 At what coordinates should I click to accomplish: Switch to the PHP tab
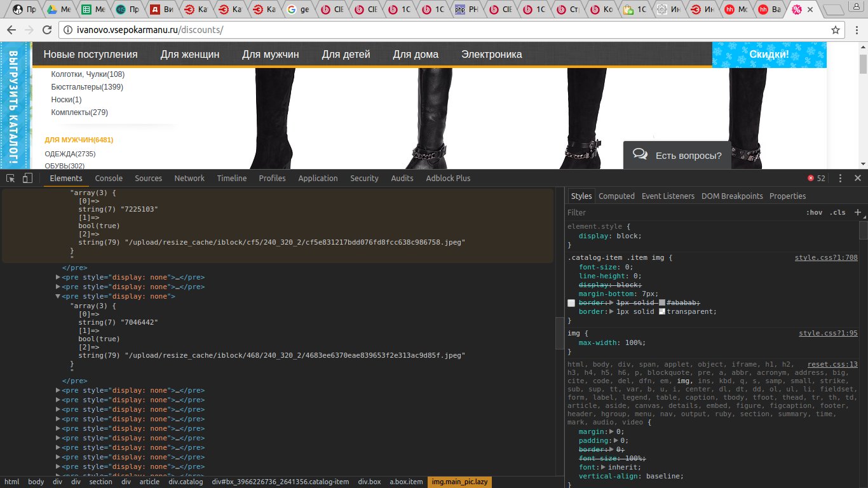[x=467, y=10]
